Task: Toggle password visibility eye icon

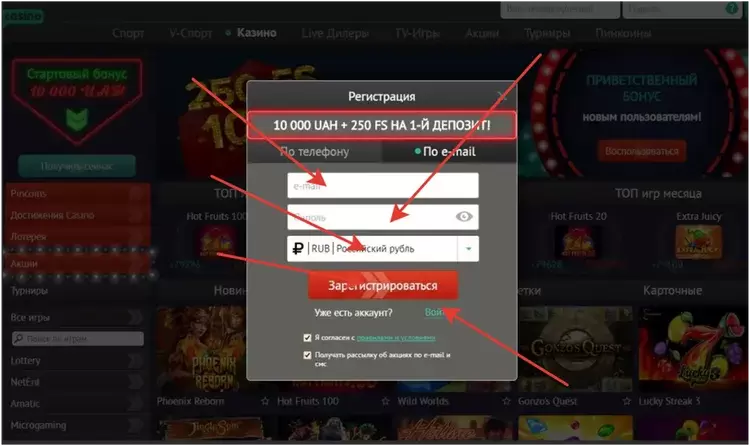Action: point(464,217)
